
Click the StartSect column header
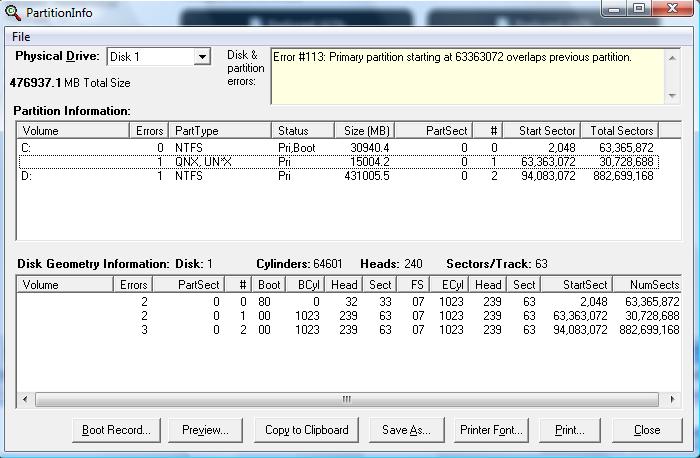tap(576, 285)
